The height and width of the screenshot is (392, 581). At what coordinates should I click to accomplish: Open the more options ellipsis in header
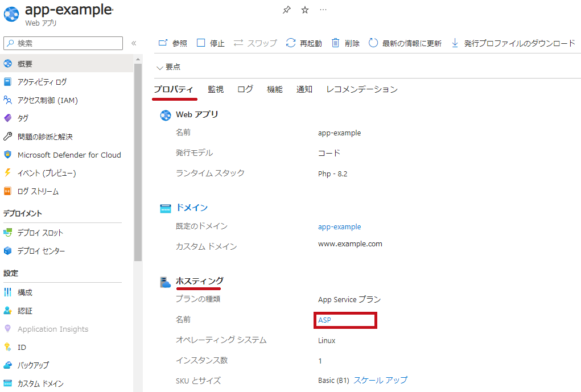pos(323,10)
